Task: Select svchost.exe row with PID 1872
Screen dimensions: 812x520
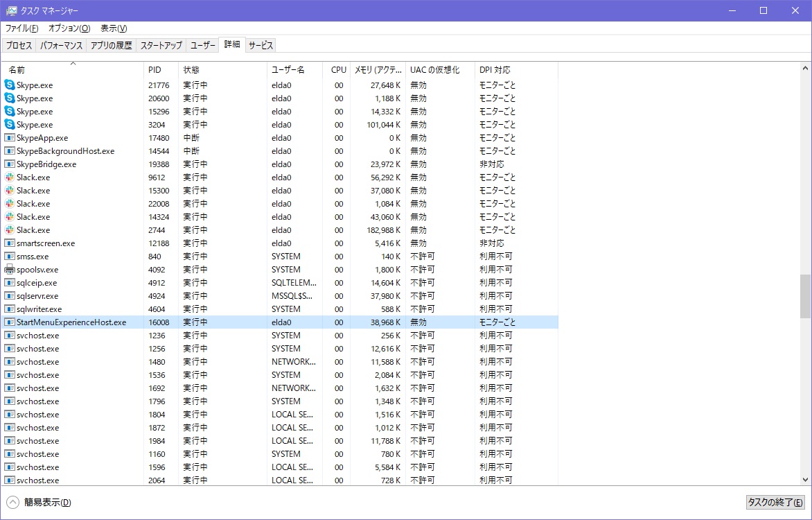Action: click(x=280, y=428)
